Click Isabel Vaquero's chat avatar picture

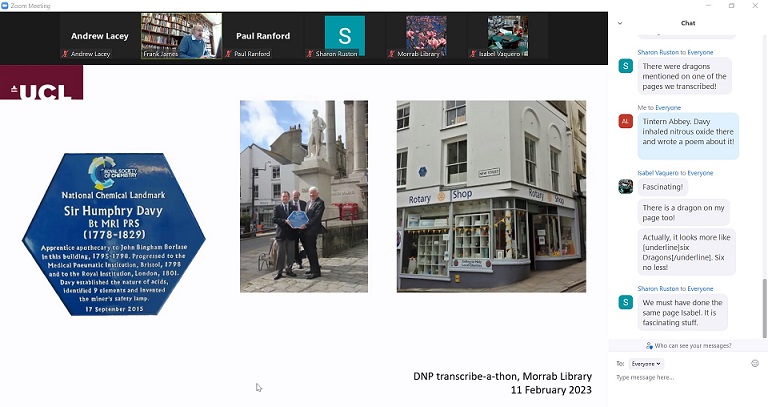coord(625,187)
